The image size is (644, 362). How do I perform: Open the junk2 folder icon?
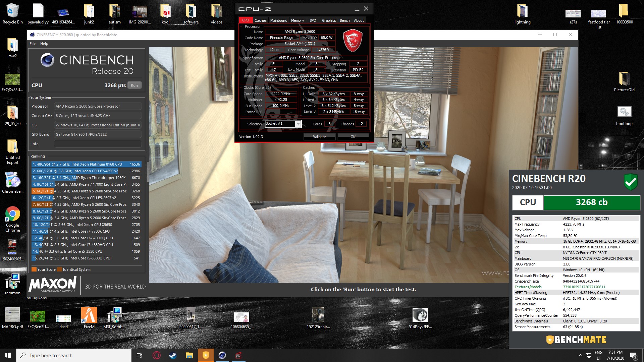(89, 13)
